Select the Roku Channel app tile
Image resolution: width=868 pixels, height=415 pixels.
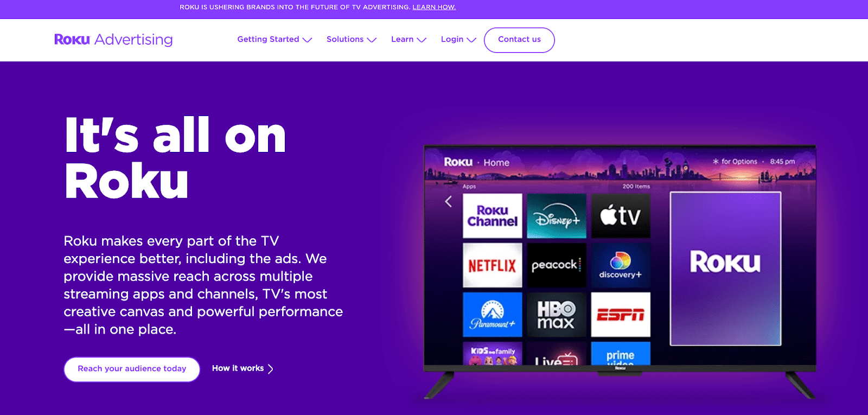point(493,216)
